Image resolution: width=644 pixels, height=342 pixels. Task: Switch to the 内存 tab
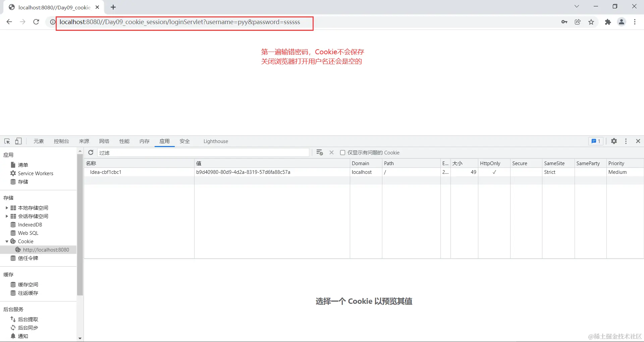pos(145,141)
